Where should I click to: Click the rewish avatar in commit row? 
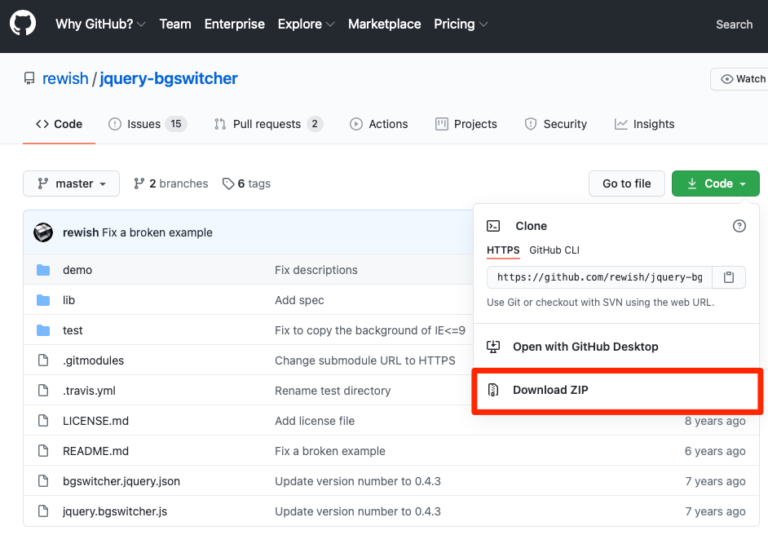43,233
